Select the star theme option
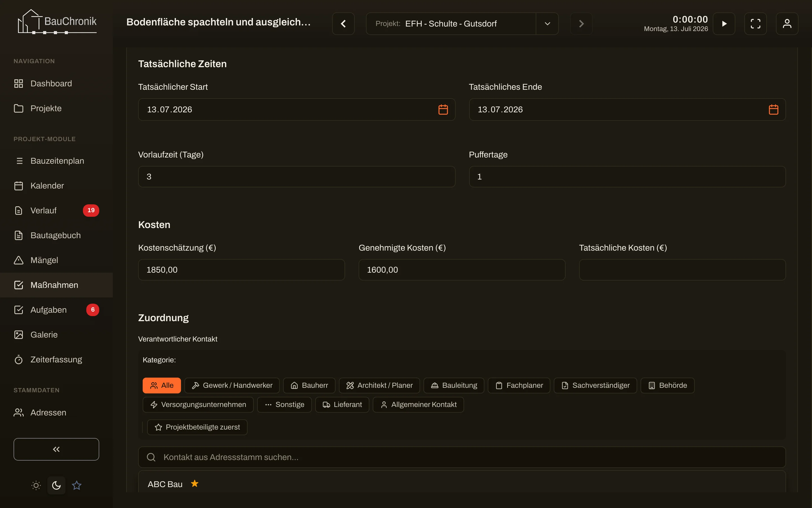The width and height of the screenshot is (812, 508). pos(77,485)
